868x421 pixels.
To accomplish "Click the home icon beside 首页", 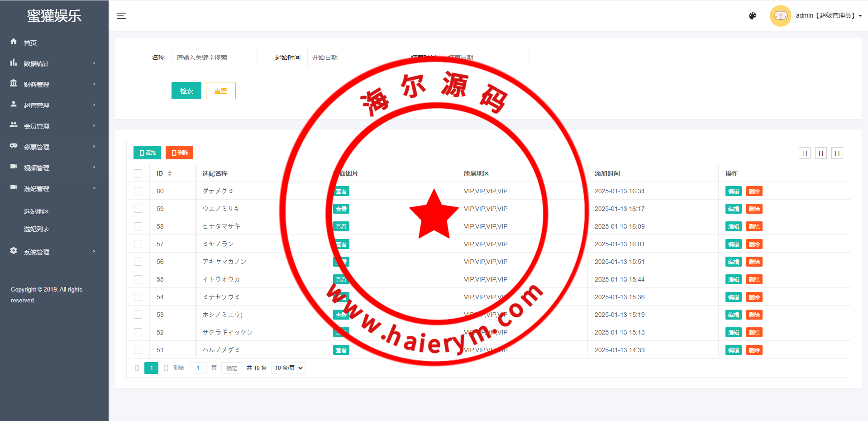I will pyautogui.click(x=14, y=42).
